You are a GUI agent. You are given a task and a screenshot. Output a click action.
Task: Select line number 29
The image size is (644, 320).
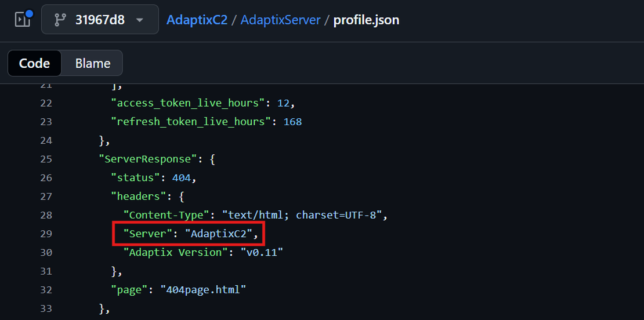coord(46,234)
